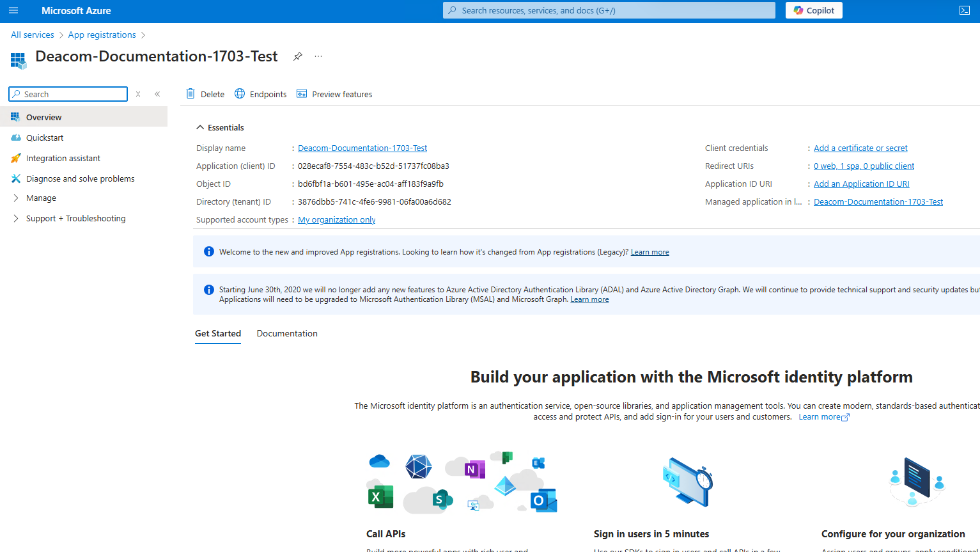Click the Quickstart cloud icon
This screenshot has width=980, height=552.
(x=16, y=138)
